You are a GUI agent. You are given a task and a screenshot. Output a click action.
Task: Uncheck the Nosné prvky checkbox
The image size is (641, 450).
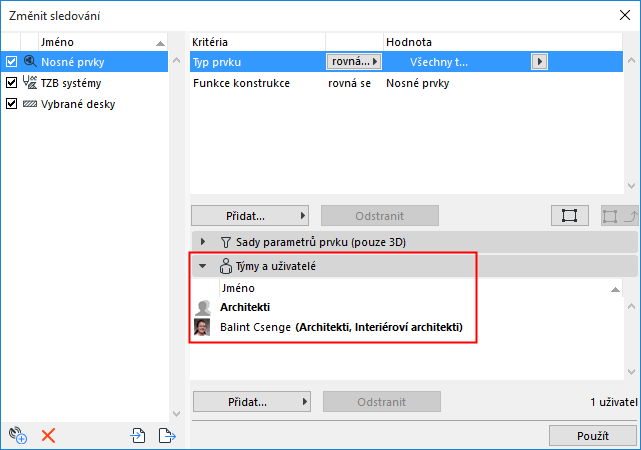tap(11, 62)
